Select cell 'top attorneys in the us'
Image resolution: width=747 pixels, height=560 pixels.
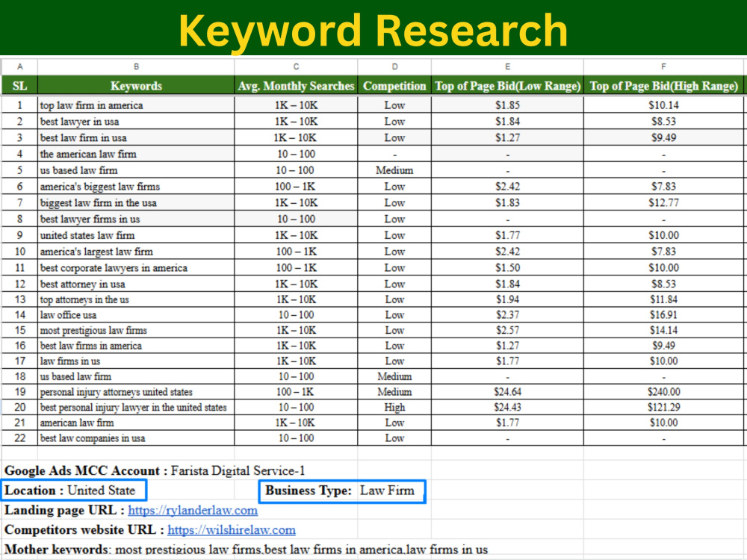(136, 299)
